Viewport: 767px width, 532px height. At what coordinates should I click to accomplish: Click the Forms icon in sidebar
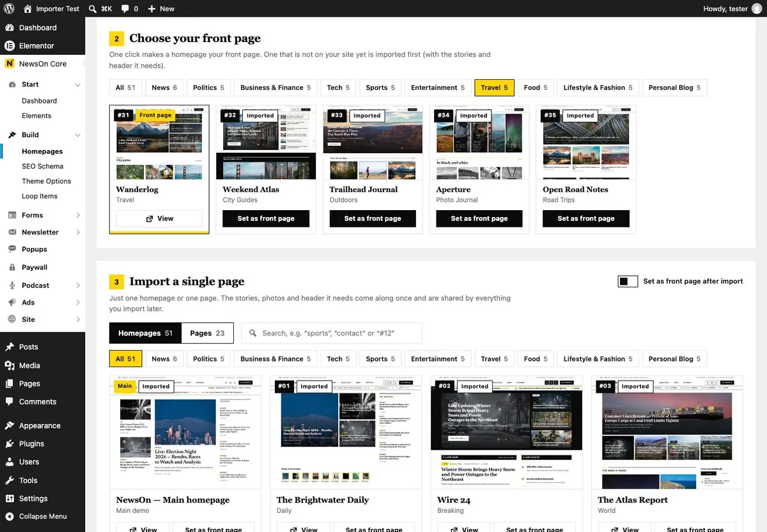point(12,215)
